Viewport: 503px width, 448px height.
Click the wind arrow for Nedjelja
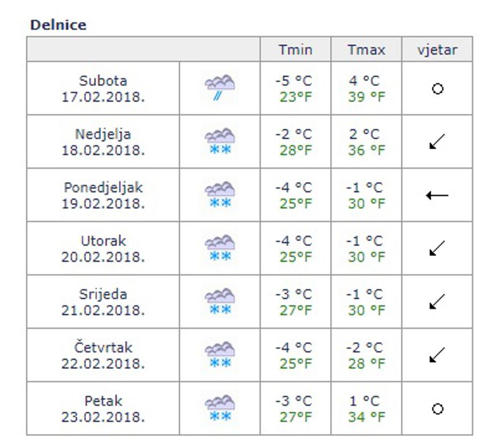(x=437, y=142)
